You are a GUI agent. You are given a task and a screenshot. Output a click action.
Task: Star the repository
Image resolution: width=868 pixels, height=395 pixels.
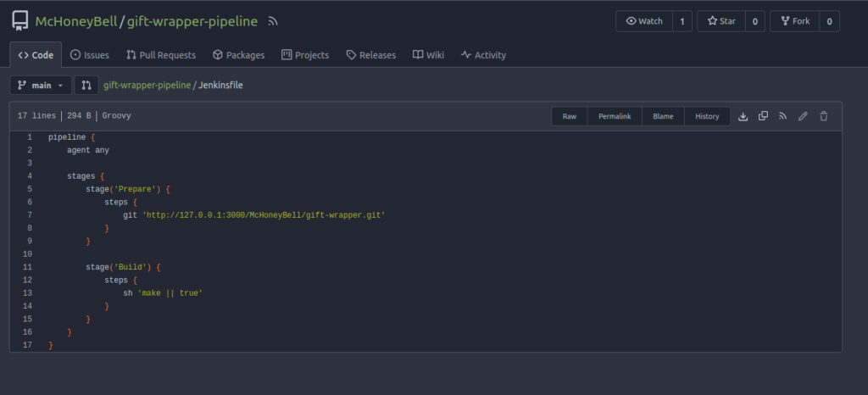click(x=721, y=21)
